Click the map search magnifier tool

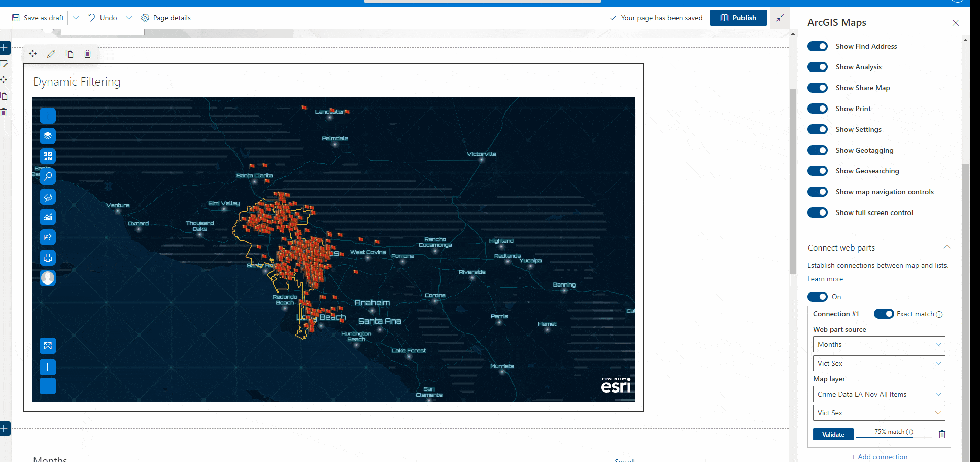coord(48,176)
